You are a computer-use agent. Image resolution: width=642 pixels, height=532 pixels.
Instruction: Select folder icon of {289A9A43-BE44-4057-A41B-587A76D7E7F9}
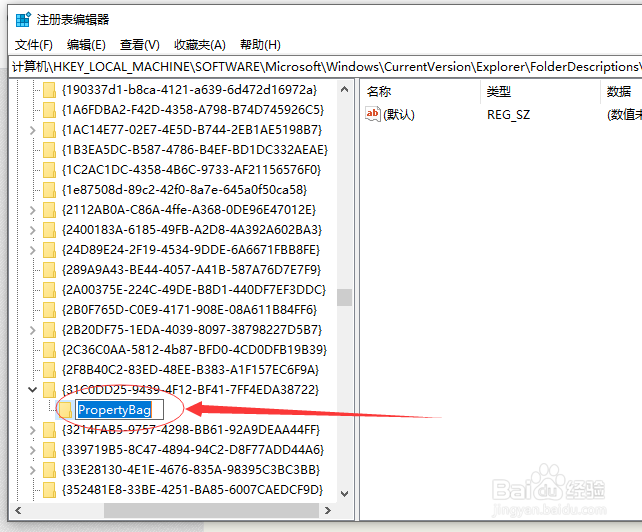click(x=50, y=270)
